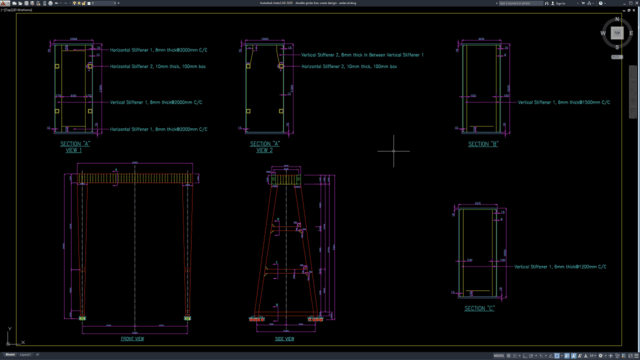640x360 pixels.
Task: Click the Autodesk App Store cart icon
Action: click(583, 3)
